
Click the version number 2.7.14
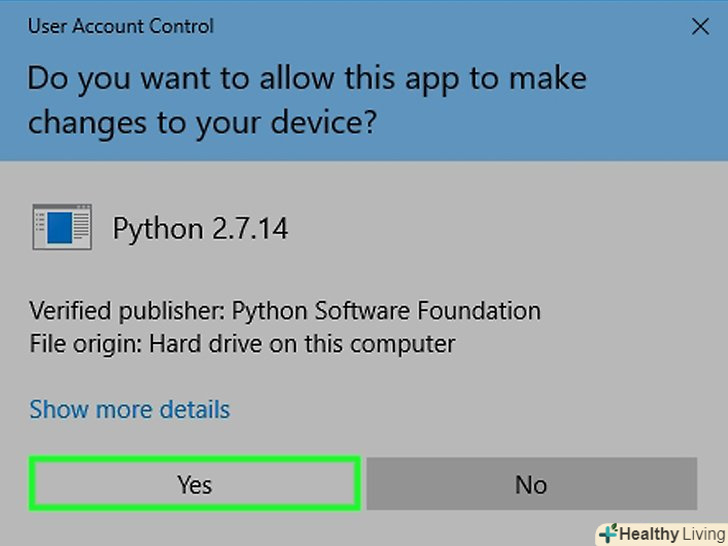248,229
